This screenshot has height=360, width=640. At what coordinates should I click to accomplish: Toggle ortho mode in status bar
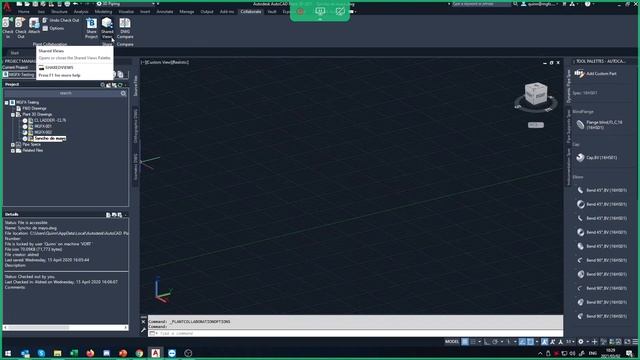click(x=487, y=342)
